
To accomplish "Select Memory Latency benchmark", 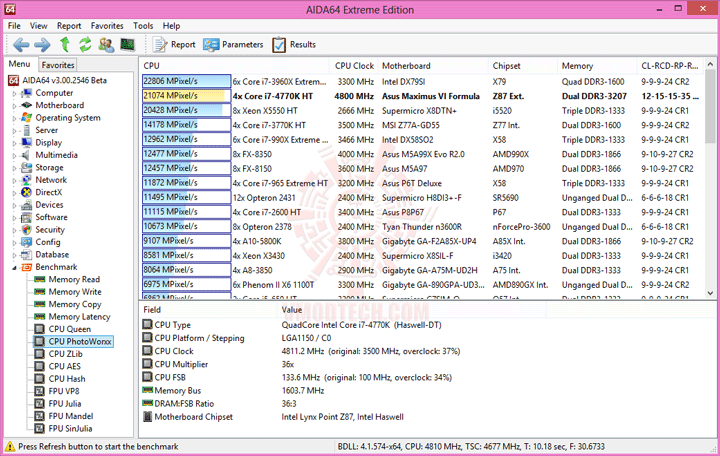I will tap(79, 316).
